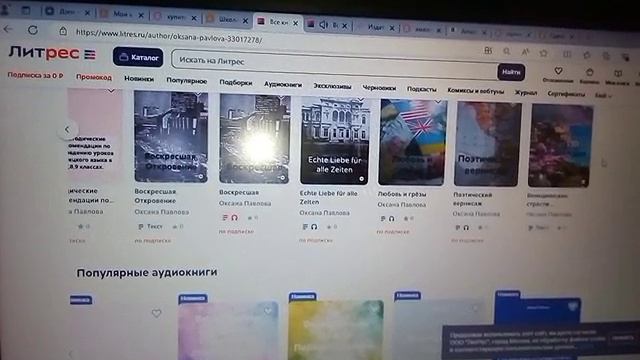Viewport: 640px width, 360px height.
Task: Go to Подкасты section
Action: click(421, 89)
